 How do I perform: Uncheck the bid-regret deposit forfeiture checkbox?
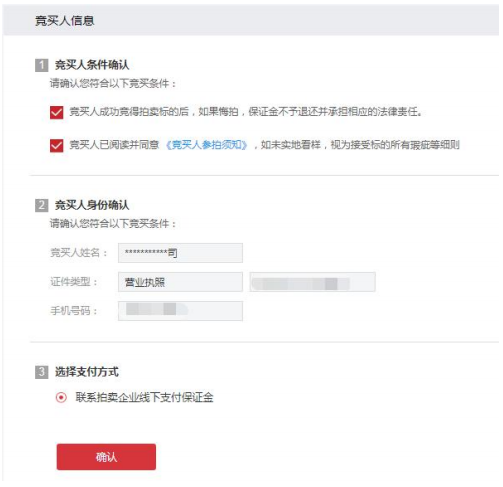(x=56, y=112)
